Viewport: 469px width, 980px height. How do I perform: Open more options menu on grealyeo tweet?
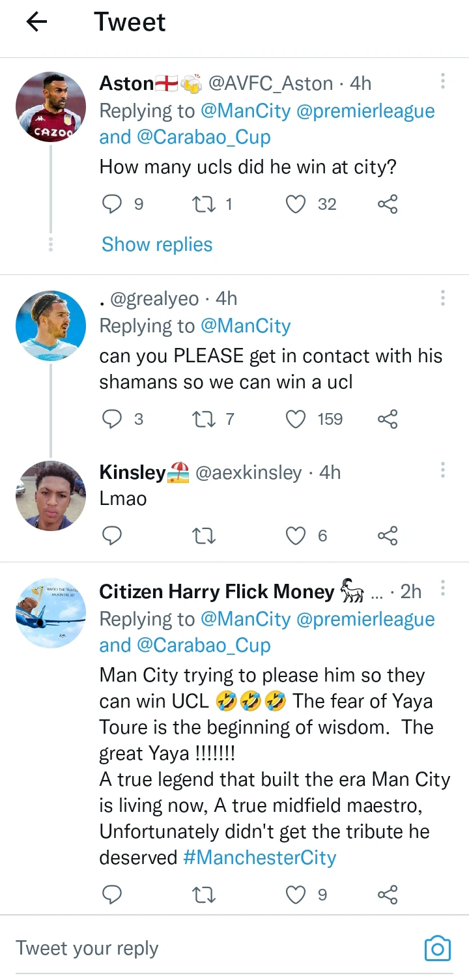443,298
